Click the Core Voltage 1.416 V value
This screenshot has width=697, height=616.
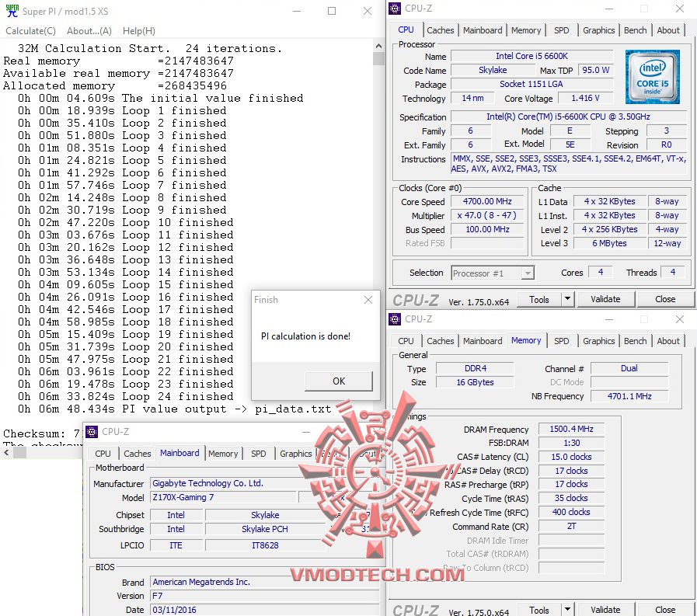pos(585,98)
